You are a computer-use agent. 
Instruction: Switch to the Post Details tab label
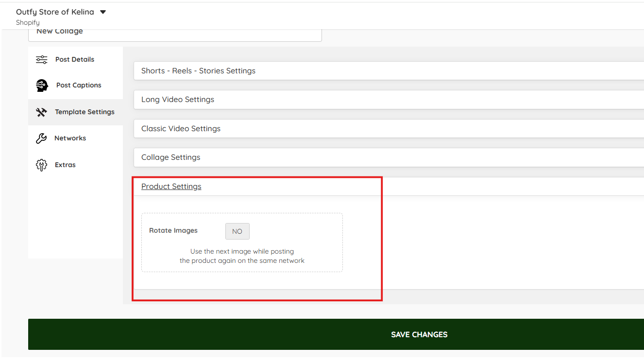[75, 59]
